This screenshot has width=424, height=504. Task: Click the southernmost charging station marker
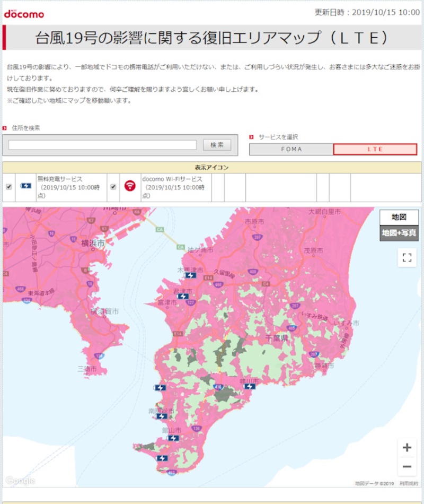162,458
